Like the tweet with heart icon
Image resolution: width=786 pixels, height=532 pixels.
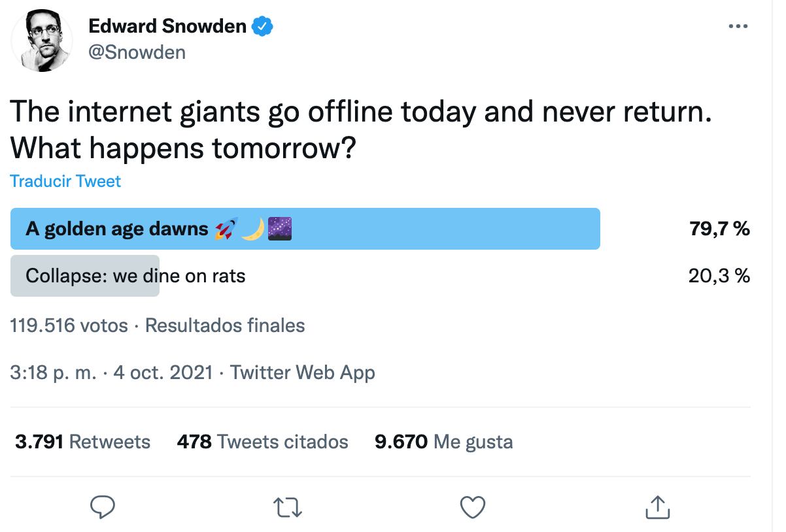click(472, 507)
